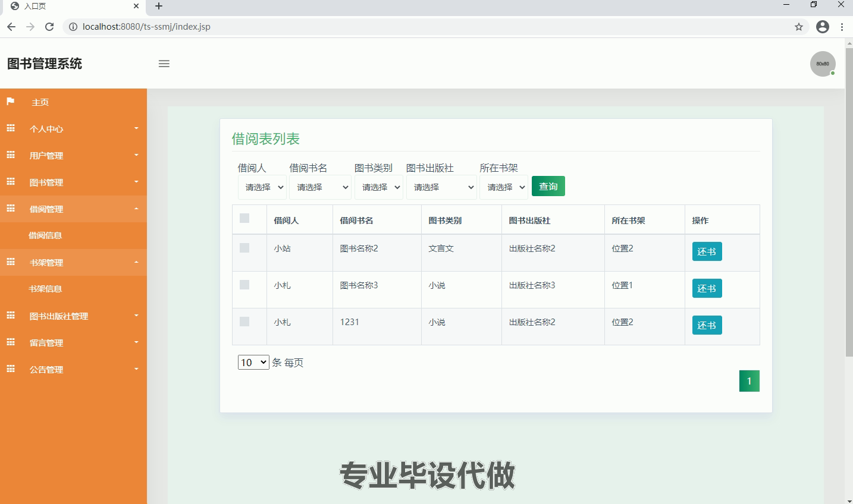Viewport: 853px width, 504px height.
Task: Open the user avatar in header
Action: [823, 64]
